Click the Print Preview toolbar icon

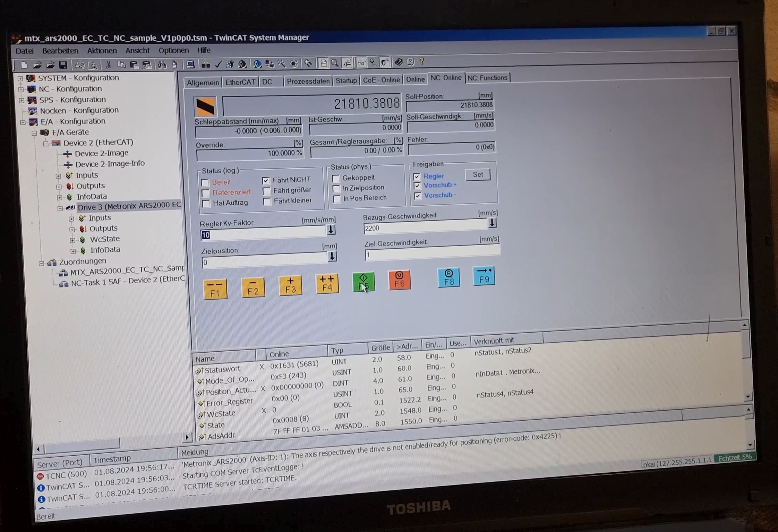[93, 65]
